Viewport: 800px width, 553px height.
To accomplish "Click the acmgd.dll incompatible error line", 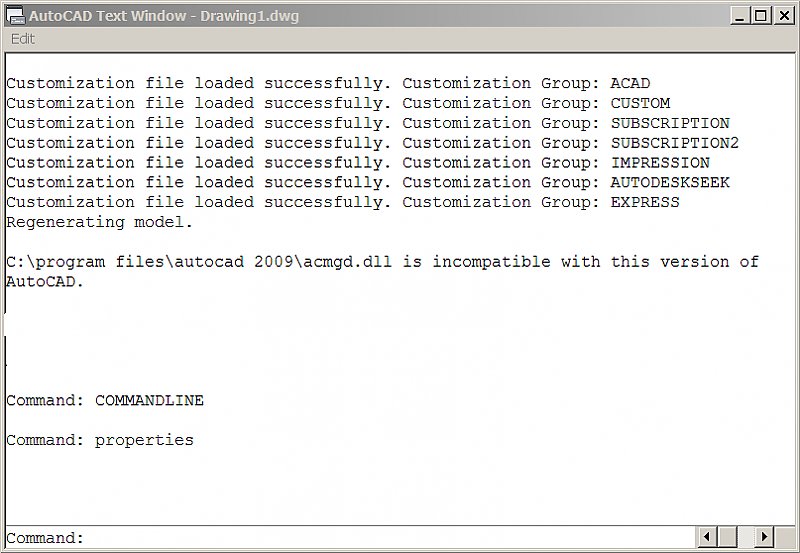I will [382, 271].
